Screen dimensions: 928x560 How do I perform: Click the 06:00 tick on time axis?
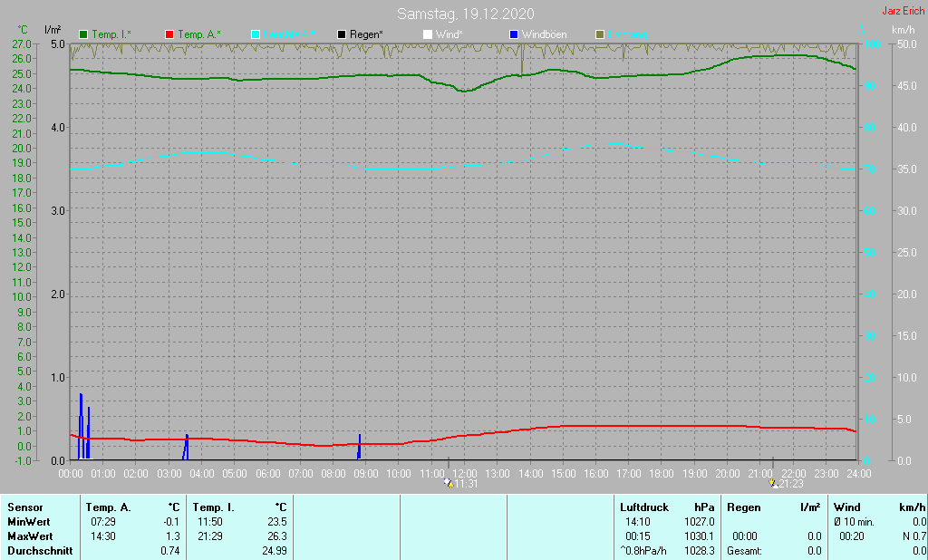tap(267, 474)
